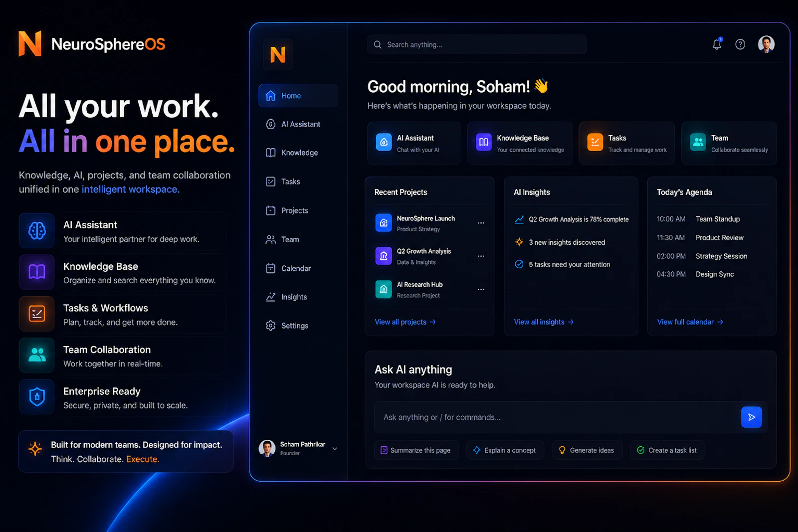Click the NeuroSphereOS brand logo
This screenshot has height=532, width=798.
[x=92, y=44]
